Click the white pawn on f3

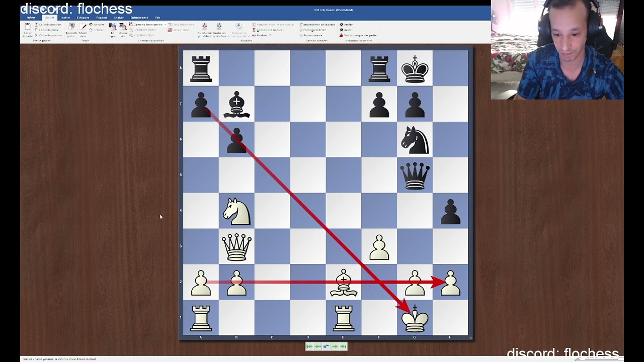379,247
